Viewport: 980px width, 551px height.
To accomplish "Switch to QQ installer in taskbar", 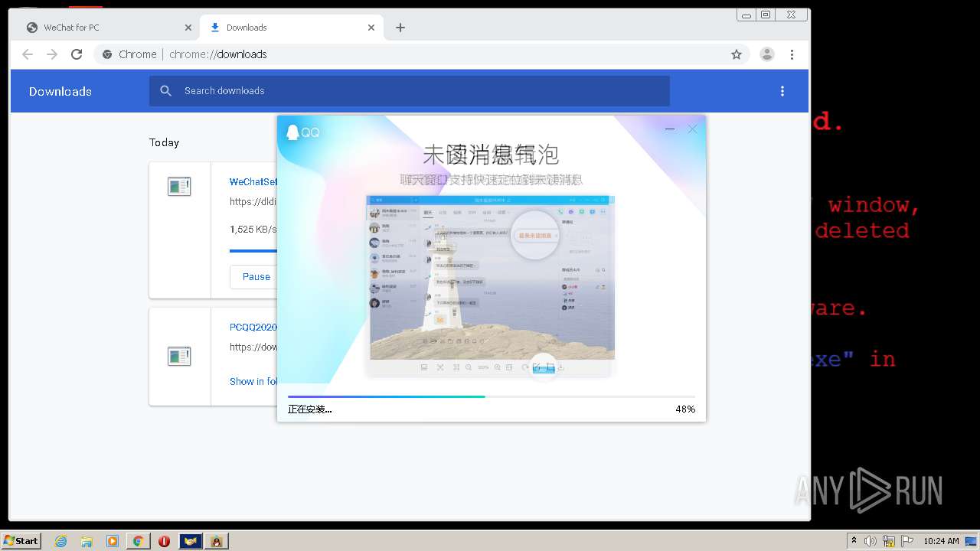I will [217, 541].
